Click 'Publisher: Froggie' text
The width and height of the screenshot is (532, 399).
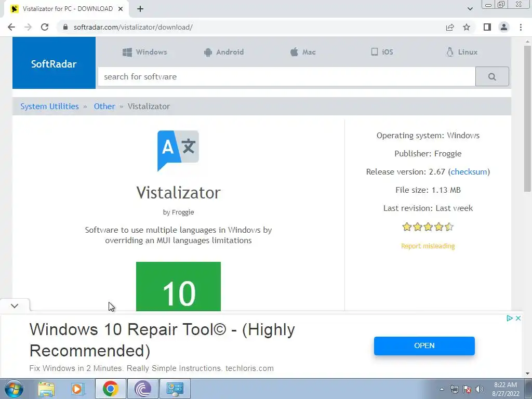(x=428, y=153)
